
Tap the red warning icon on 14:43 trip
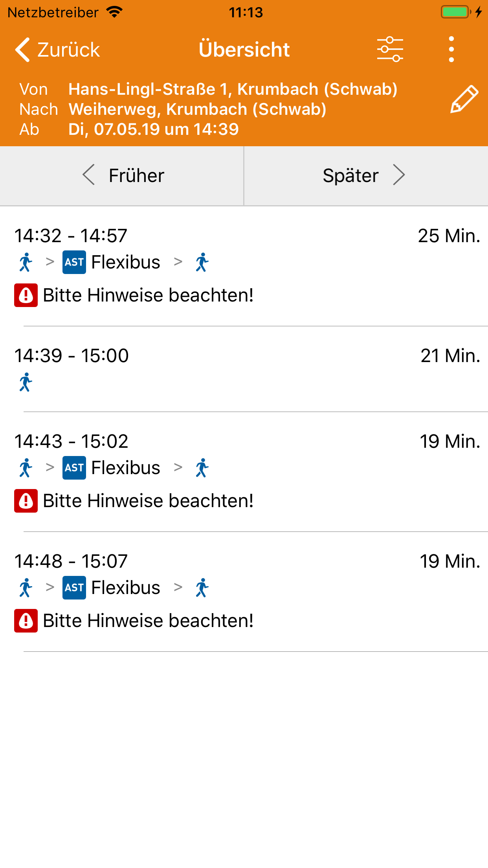point(26,501)
